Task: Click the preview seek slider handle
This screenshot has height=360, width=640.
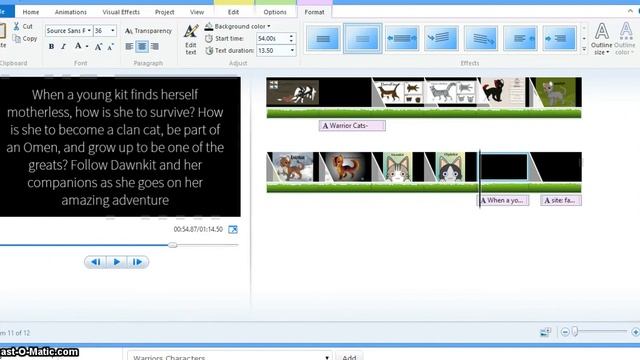Action: (173, 245)
